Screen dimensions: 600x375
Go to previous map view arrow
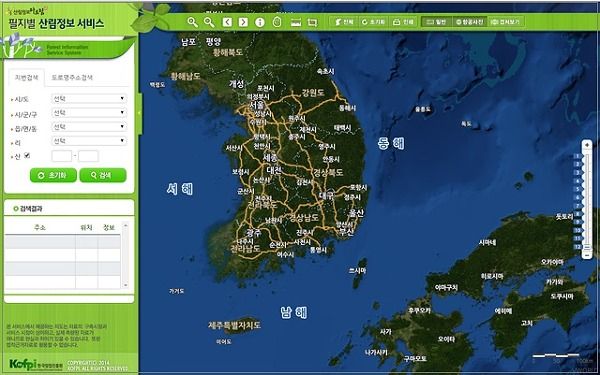point(227,22)
